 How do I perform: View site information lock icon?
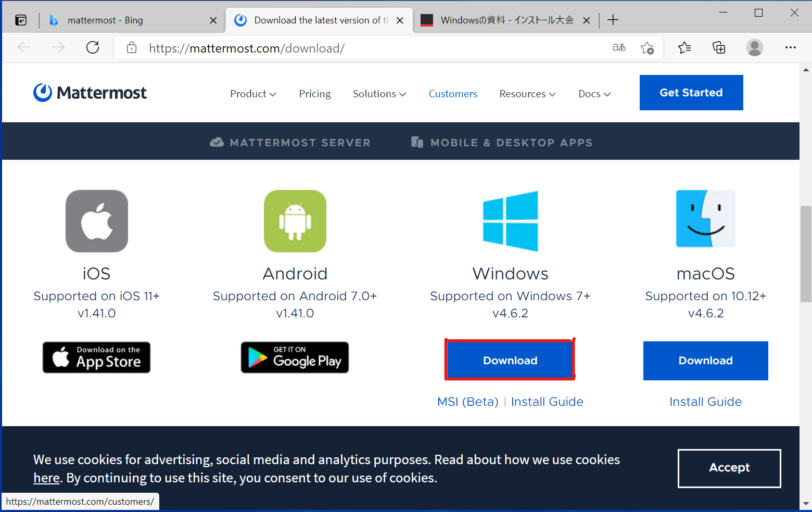pos(132,48)
